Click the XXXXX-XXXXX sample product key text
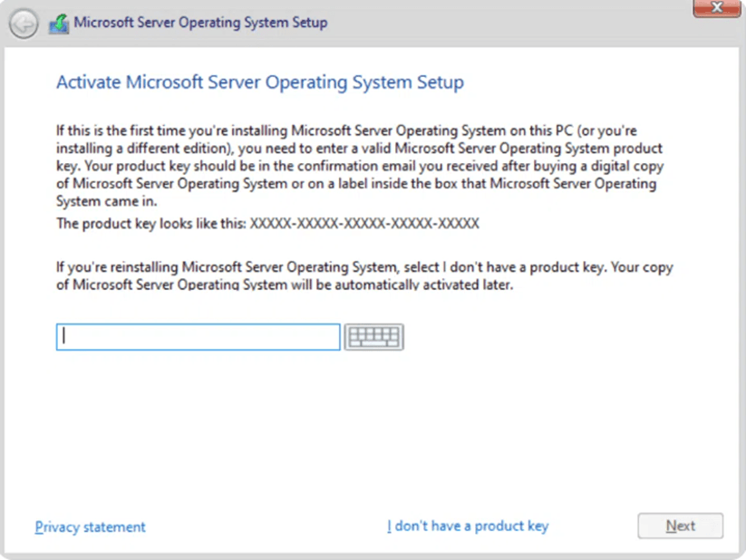The image size is (746, 560). click(x=364, y=223)
